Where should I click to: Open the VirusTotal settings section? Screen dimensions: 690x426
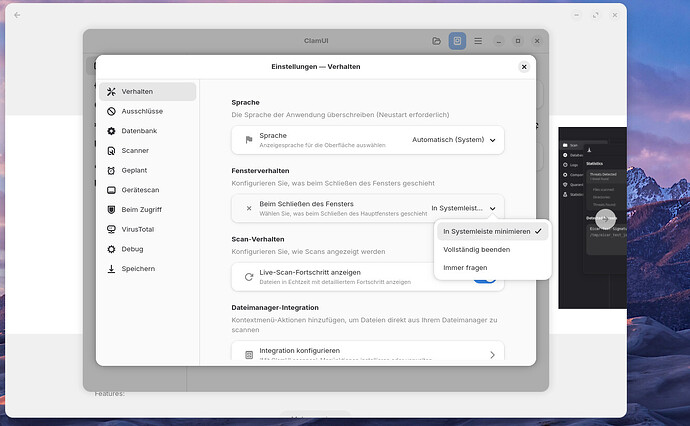click(x=147, y=229)
